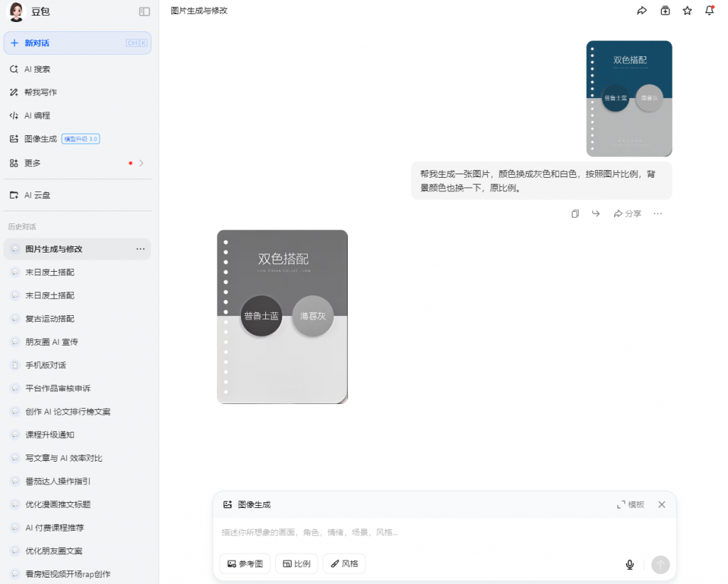Open the uploaded blue-gray reference image
The image size is (728, 584).
pos(629,98)
